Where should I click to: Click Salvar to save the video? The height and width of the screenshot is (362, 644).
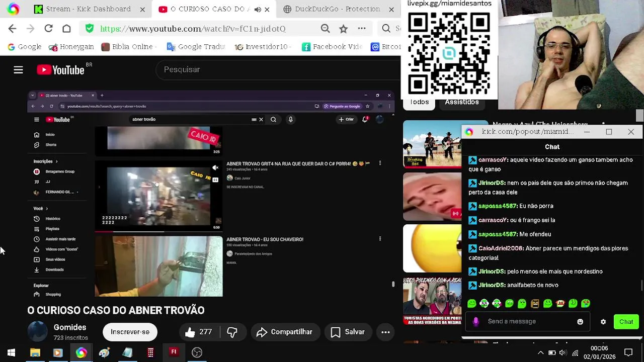click(348, 332)
